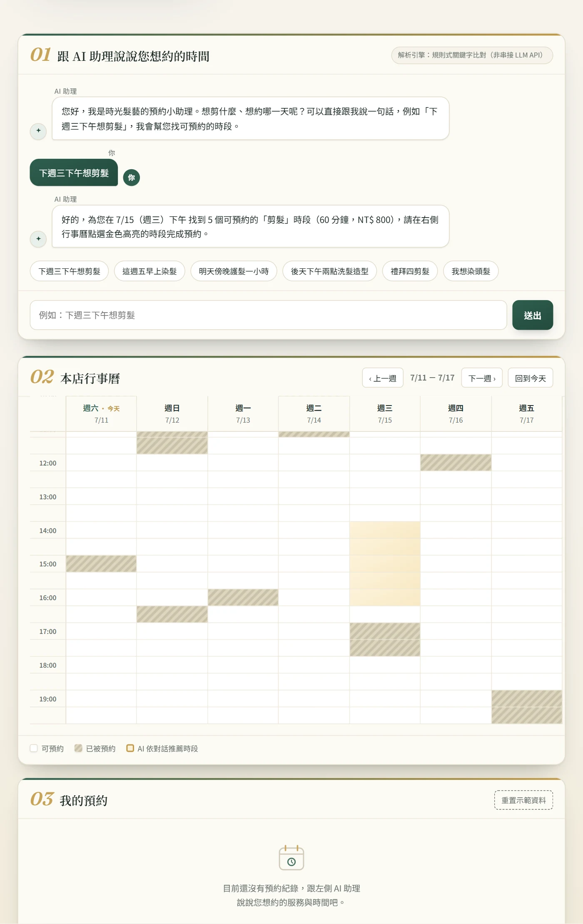
Task: Click the 7/11 – 7/17 date range label
Action: tap(432, 378)
